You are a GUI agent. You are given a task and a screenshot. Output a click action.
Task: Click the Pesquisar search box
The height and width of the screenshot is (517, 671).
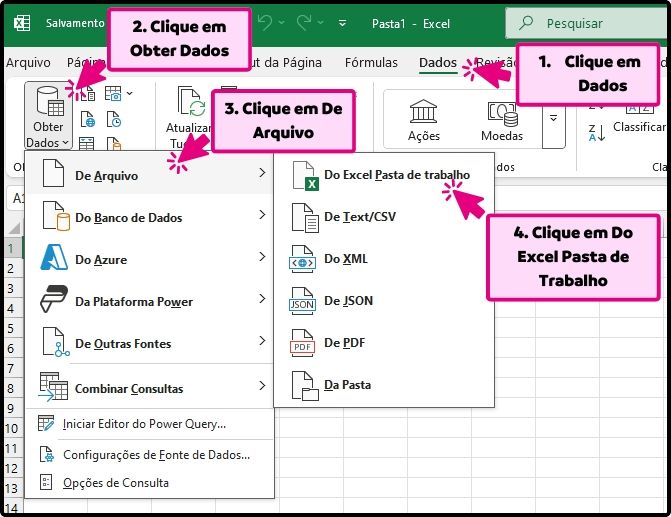click(x=586, y=23)
